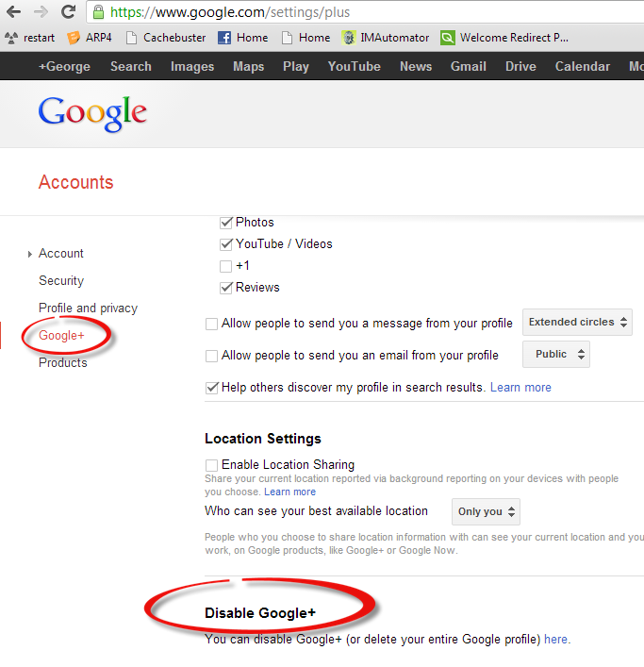Click the 'here' link to disable Google+

click(555, 640)
